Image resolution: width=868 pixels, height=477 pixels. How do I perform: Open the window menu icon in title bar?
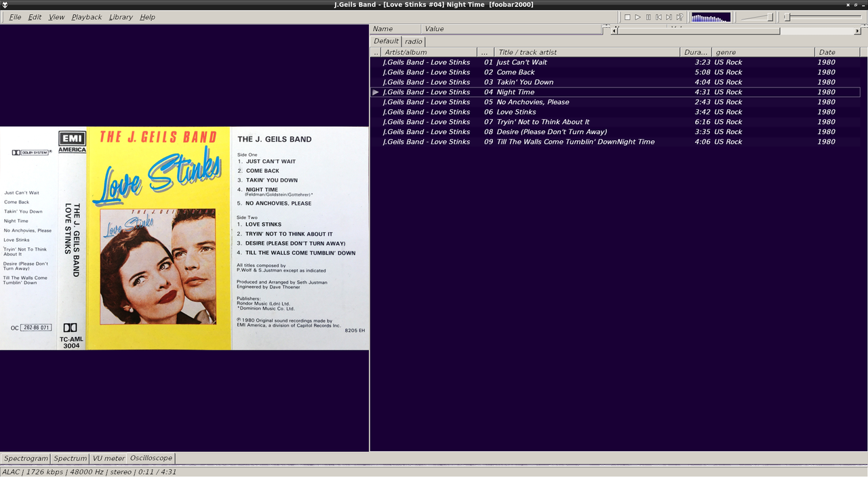click(5, 5)
